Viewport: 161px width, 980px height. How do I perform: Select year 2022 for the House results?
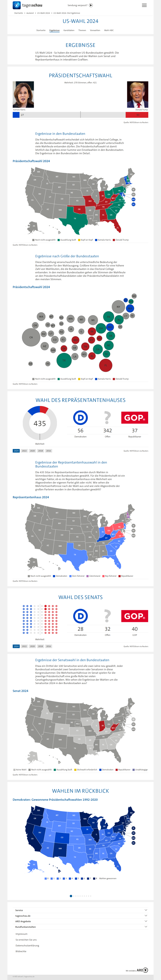[x=24, y=451]
